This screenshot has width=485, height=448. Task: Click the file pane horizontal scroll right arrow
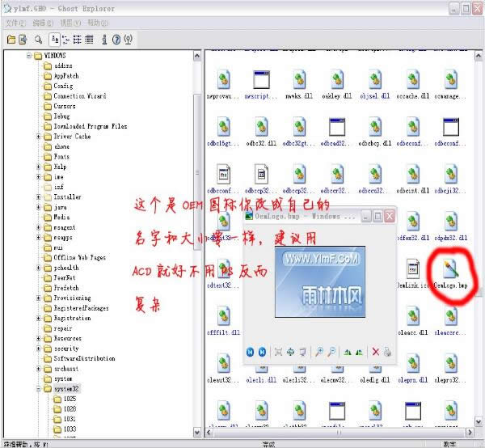pos(470,432)
